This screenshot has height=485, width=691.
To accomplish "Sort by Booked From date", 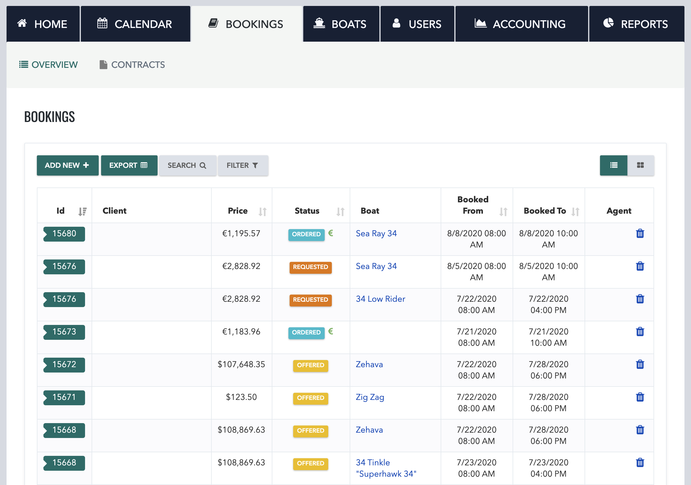I will [x=502, y=211].
